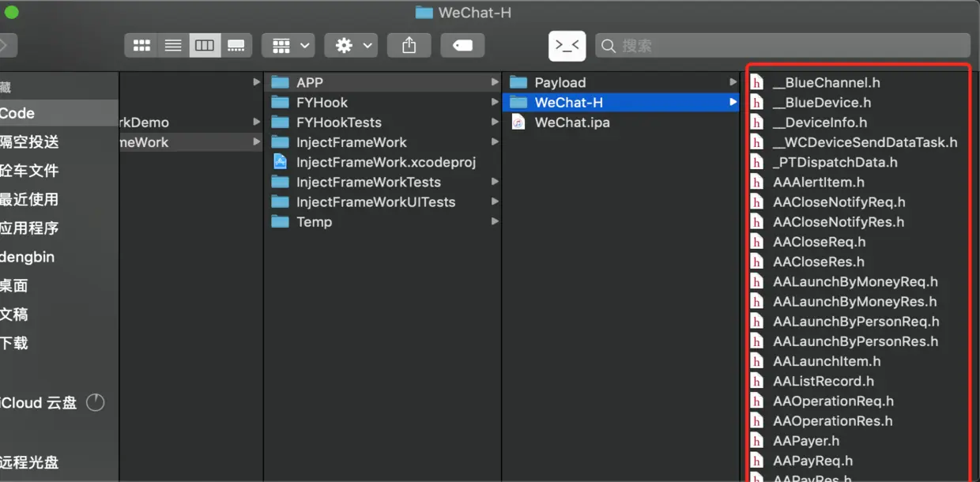The image size is (980, 482).
Task: Switch Finder to column view
Action: [205, 46]
